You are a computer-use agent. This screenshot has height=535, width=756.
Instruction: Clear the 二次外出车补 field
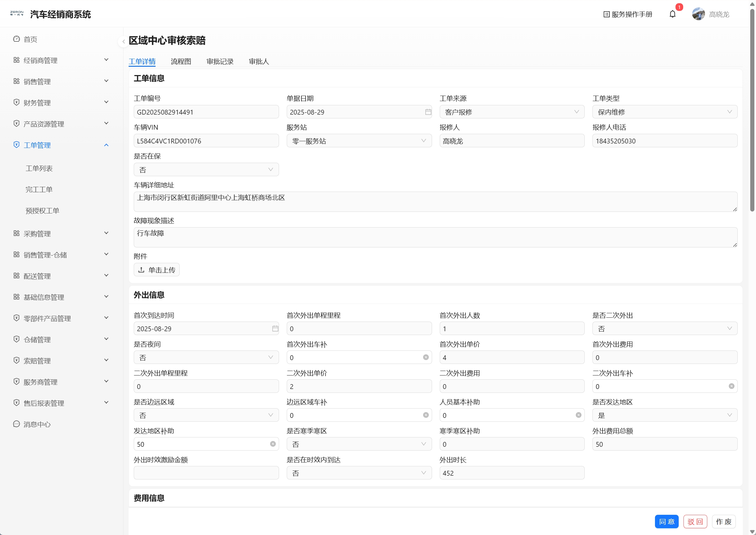coord(731,386)
